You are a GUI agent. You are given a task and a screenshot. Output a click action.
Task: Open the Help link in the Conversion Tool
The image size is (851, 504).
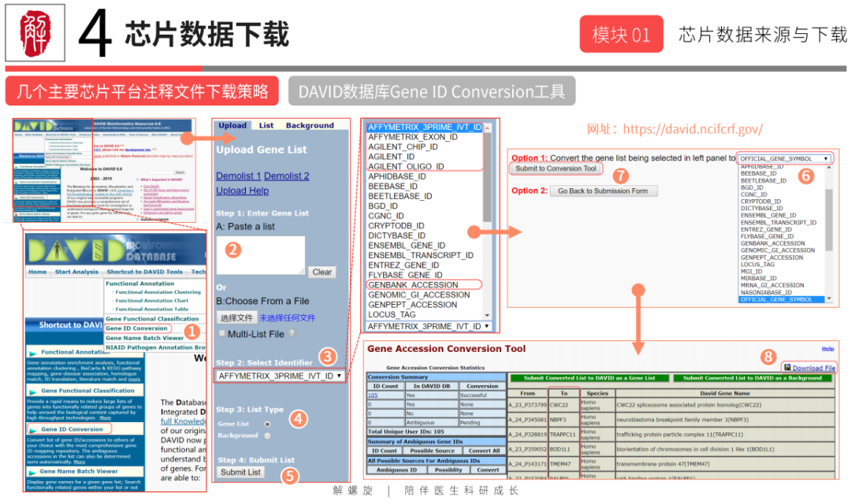pos(827,348)
